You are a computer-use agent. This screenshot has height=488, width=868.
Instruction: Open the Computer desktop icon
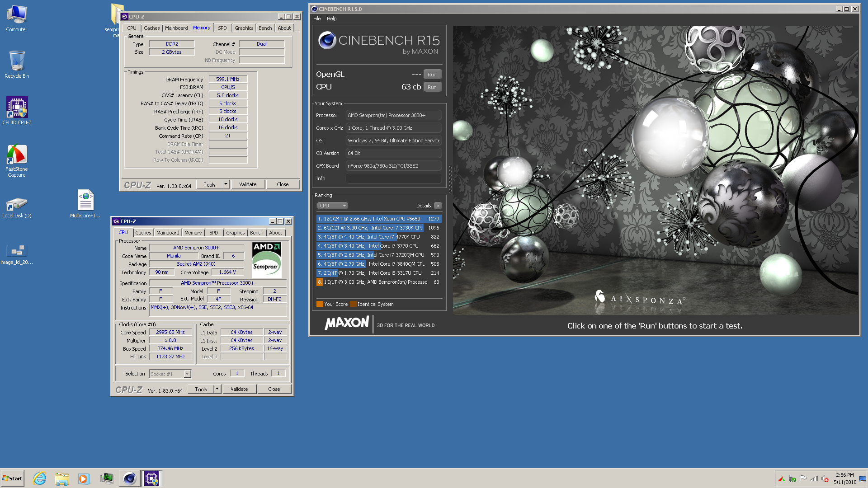point(17,19)
